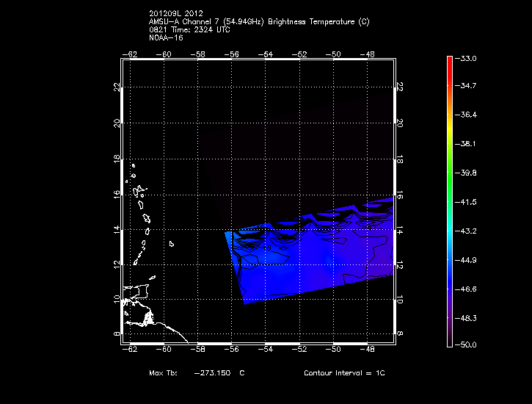Viewport: 532px width, 404px height.
Task: Select the 'AMSU-A Channel 7 (54.94GHz) Brightness Temperature (C)' title
Action: point(259,22)
